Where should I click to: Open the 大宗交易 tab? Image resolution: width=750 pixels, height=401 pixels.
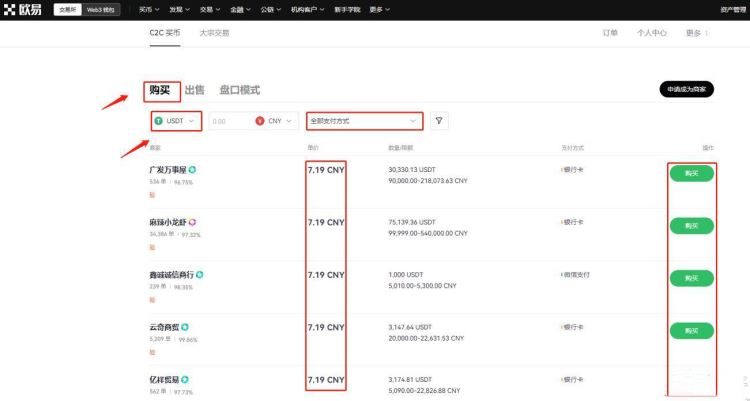point(214,33)
